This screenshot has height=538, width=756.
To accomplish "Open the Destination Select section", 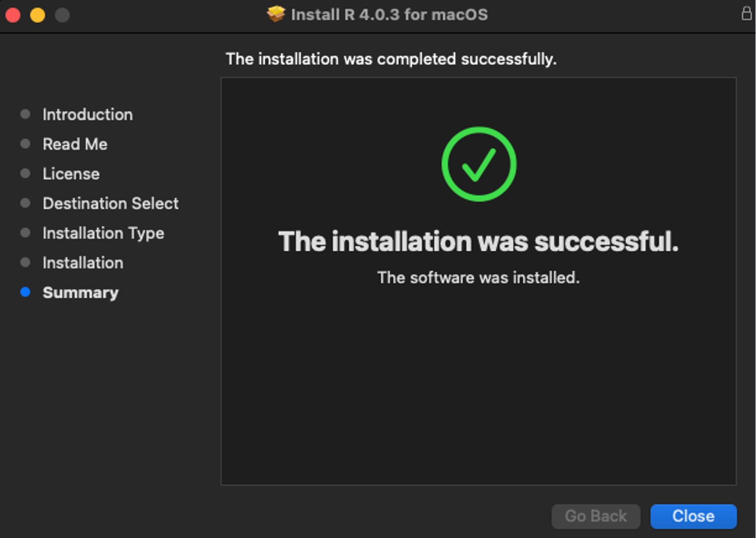I will click(x=110, y=203).
